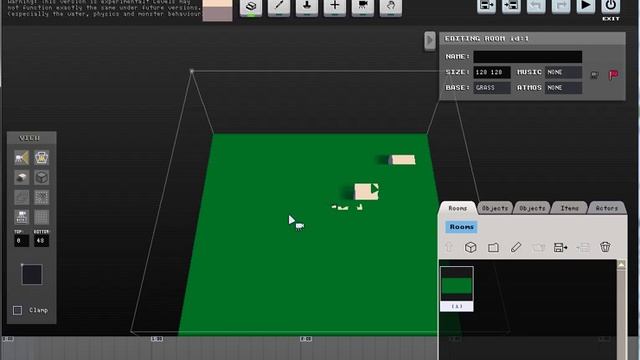Play-test the level with play button
The height and width of the screenshot is (360, 640).
(x=586, y=6)
